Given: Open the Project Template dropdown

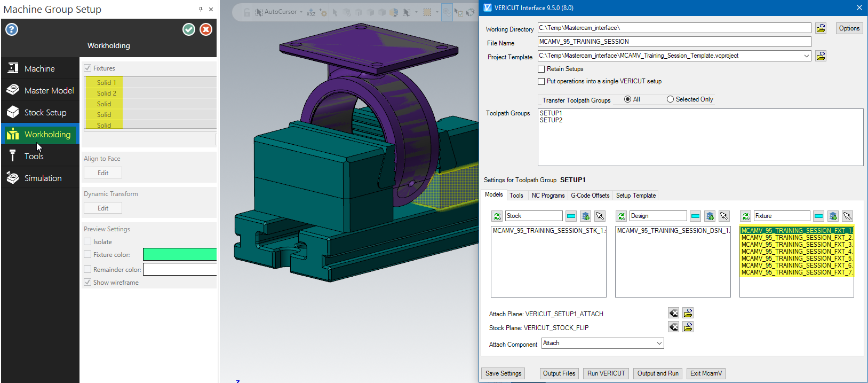Looking at the screenshot, I should 806,56.
